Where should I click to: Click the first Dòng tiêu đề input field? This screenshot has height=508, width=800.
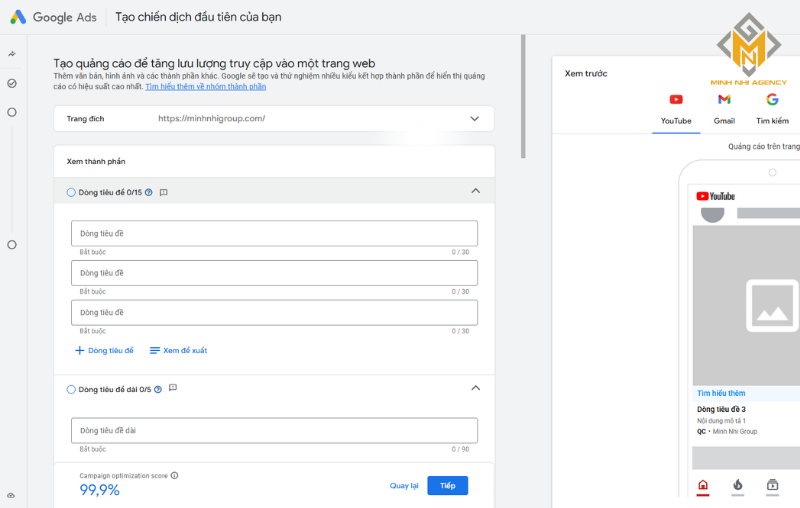click(274, 234)
